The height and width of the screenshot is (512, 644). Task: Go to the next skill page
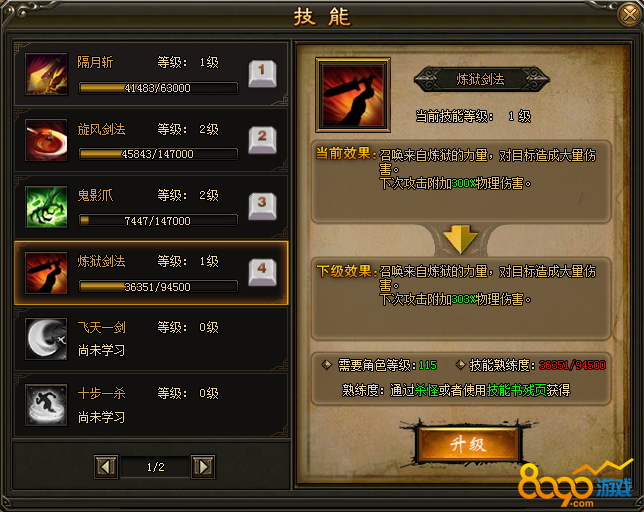click(203, 467)
